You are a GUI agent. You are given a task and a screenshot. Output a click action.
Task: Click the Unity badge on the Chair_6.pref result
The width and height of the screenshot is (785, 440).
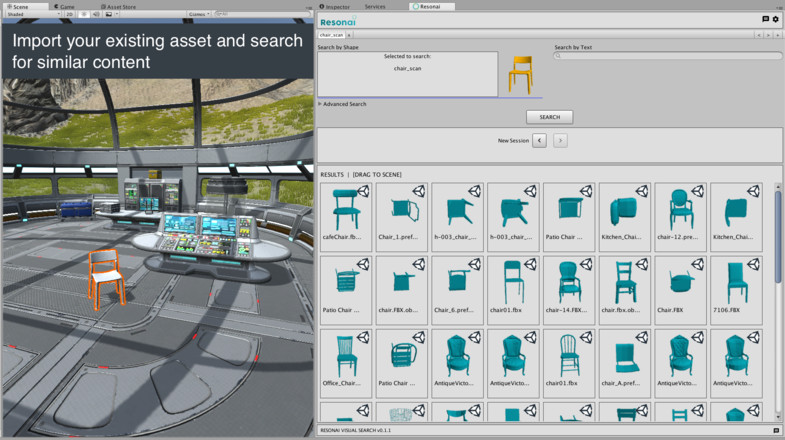tap(475, 264)
